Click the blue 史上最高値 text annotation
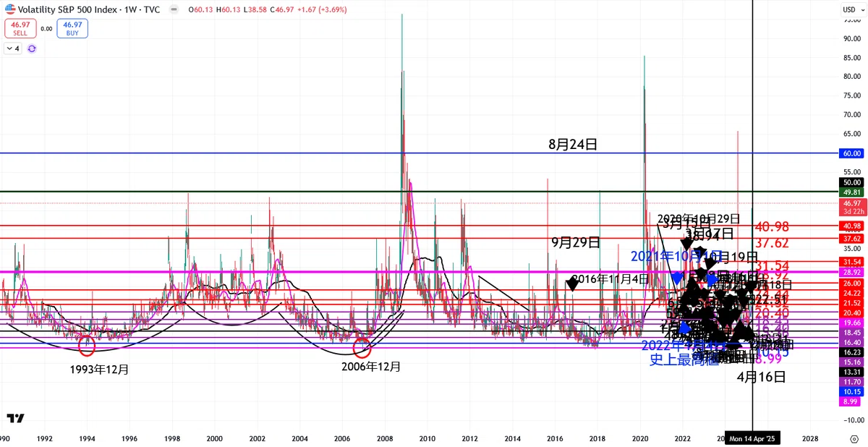 click(x=684, y=359)
